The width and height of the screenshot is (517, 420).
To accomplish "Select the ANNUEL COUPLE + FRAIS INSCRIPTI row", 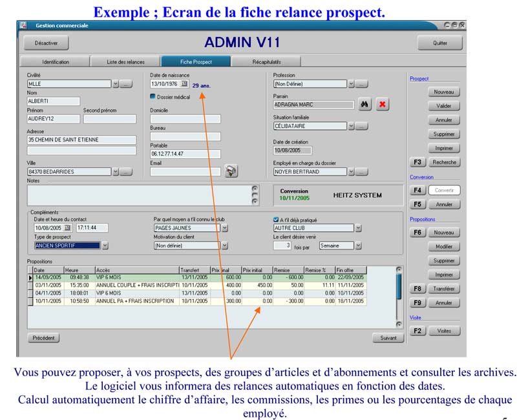I will (x=197, y=285).
